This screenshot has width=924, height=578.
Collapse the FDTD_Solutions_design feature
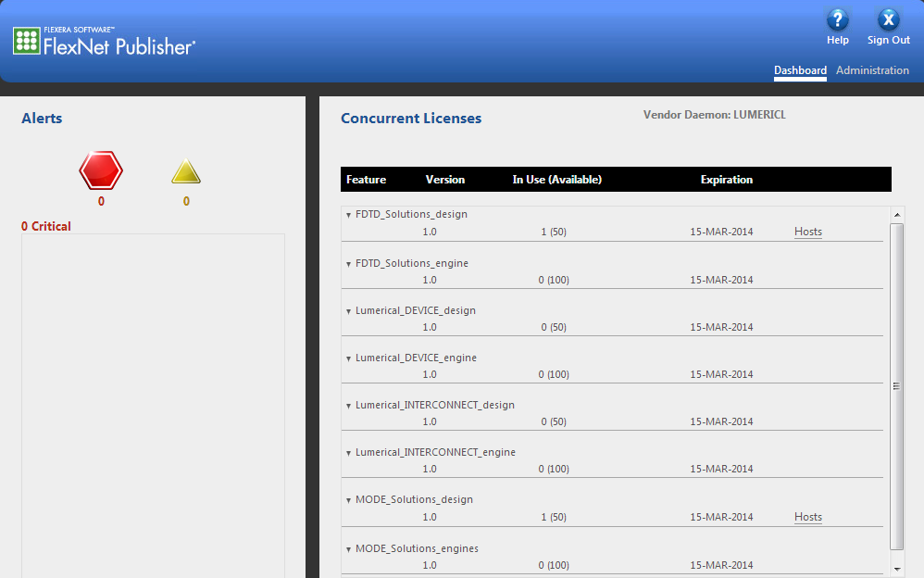click(348, 215)
